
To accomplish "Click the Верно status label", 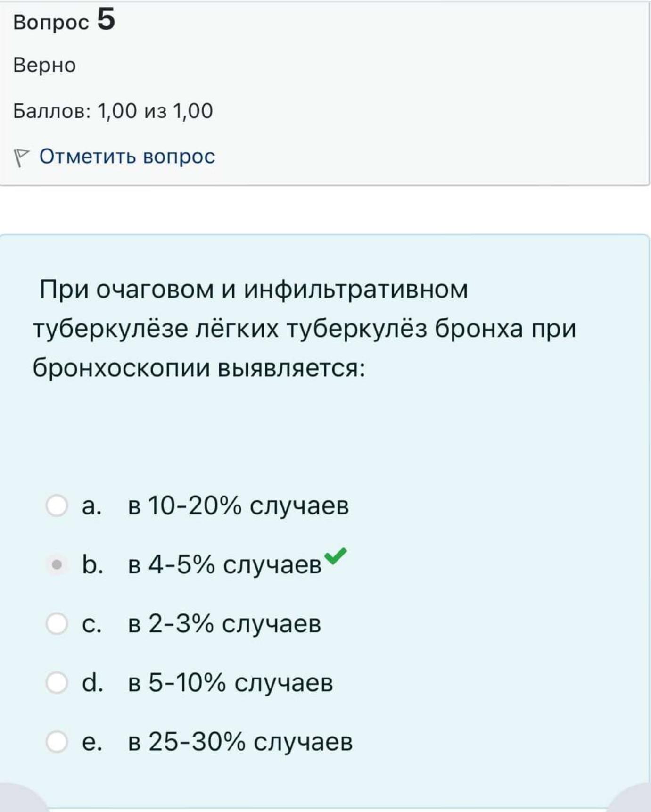I will coord(44,65).
